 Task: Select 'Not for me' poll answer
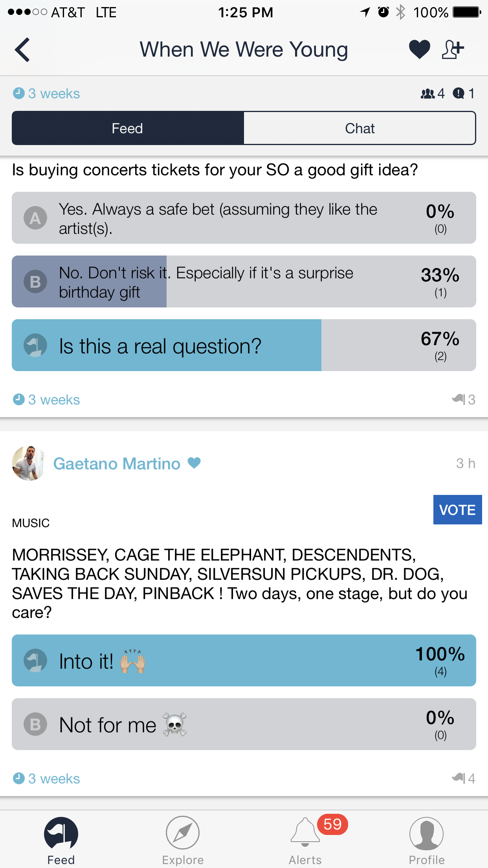pyautogui.click(x=244, y=725)
